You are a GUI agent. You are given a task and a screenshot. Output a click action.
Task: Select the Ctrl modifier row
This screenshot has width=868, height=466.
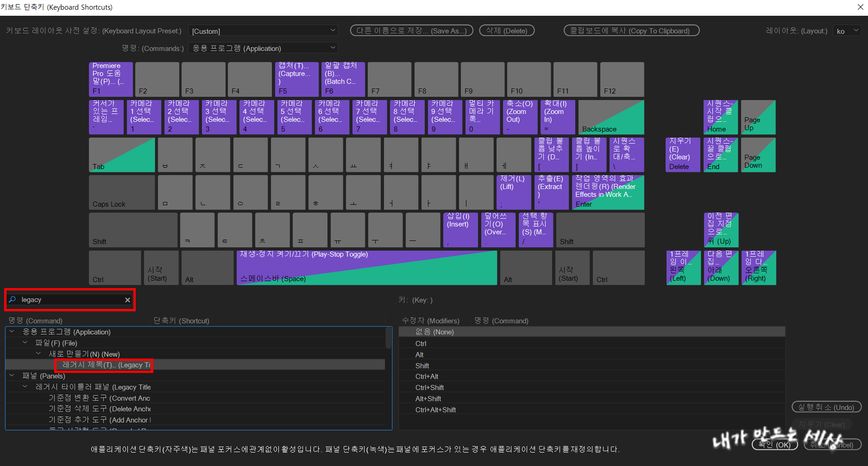point(592,343)
